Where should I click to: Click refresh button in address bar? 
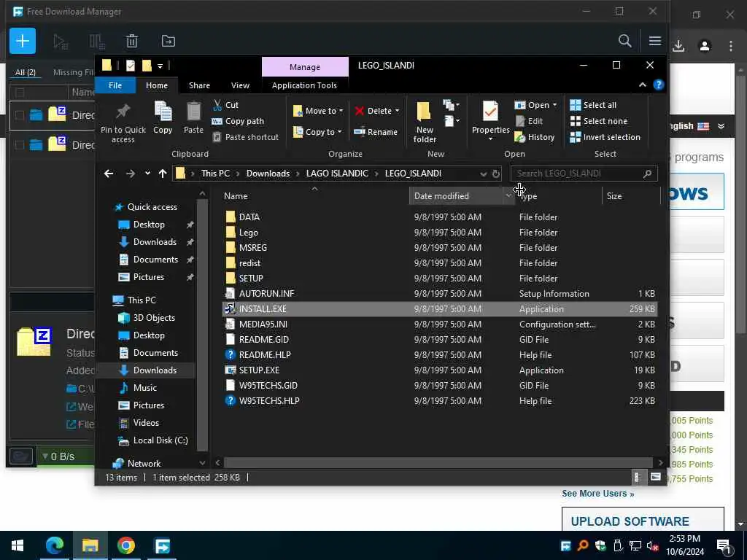[x=496, y=174]
